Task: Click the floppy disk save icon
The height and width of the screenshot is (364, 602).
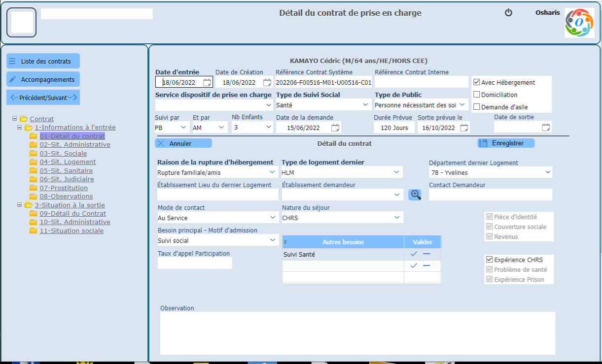Action: click(x=483, y=143)
